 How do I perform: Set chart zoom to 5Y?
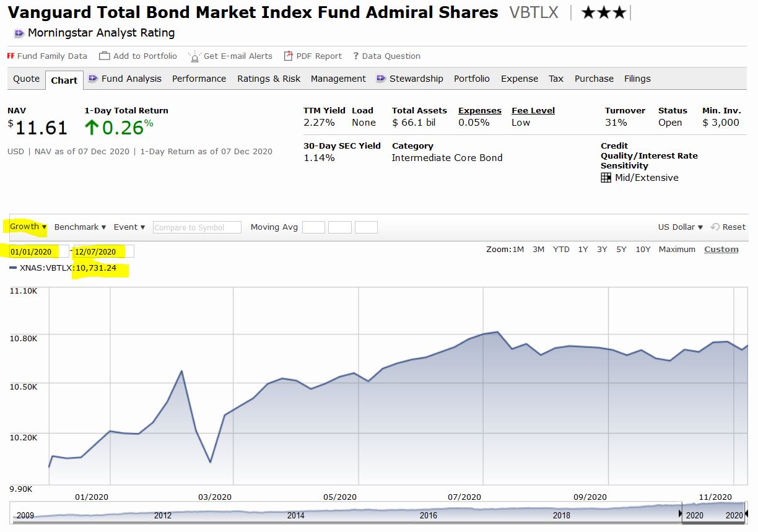(x=621, y=250)
